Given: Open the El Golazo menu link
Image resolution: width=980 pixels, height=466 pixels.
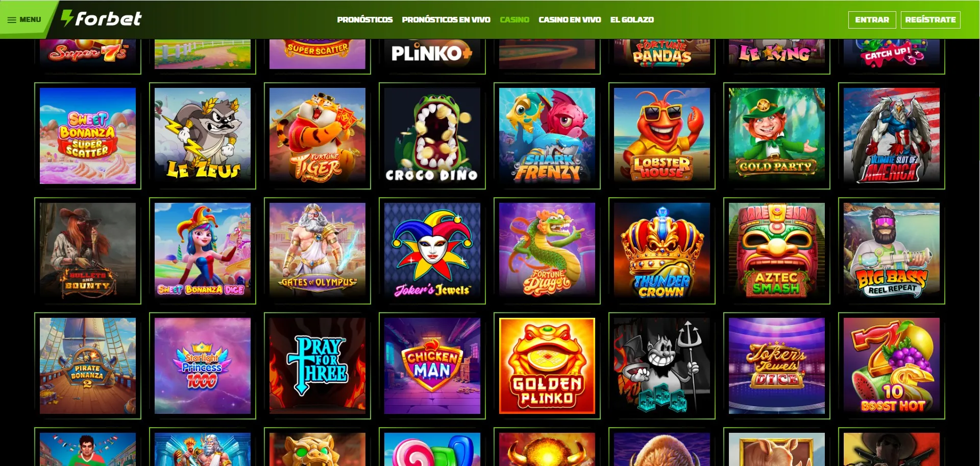Looking at the screenshot, I should pos(632,19).
